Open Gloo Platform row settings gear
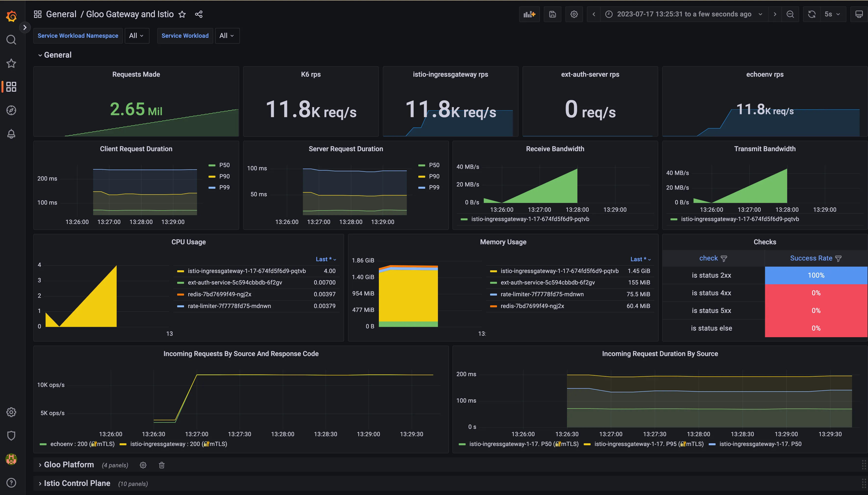 pos(143,465)
